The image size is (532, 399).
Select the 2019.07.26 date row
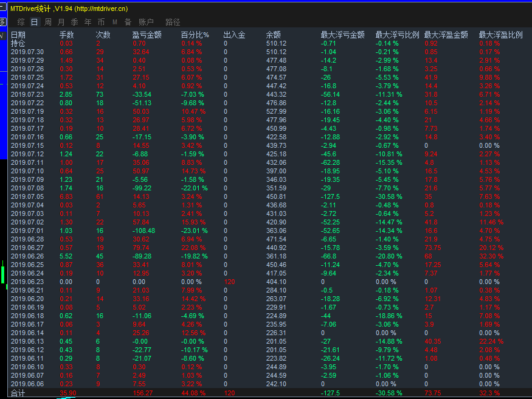tap(27, 69)
